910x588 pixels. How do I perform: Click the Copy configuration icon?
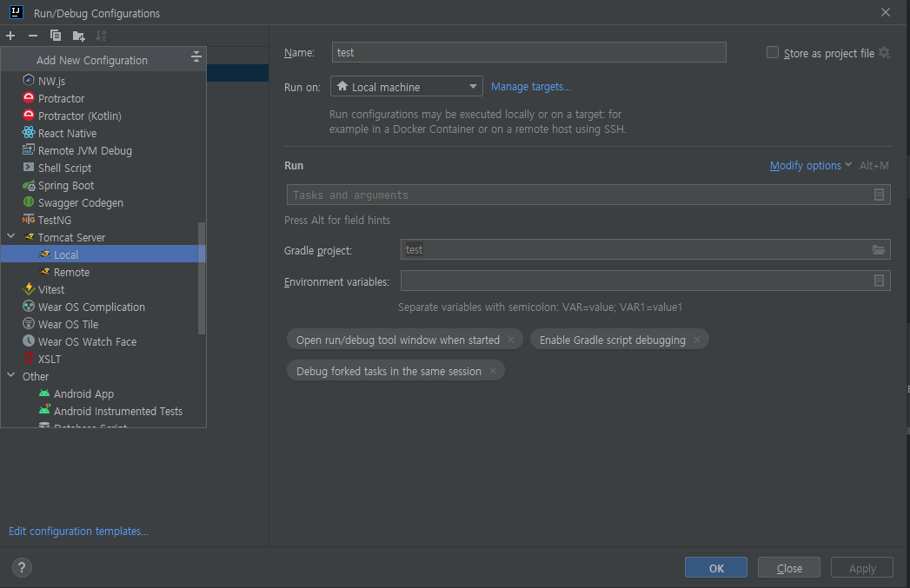click(56, 36)
